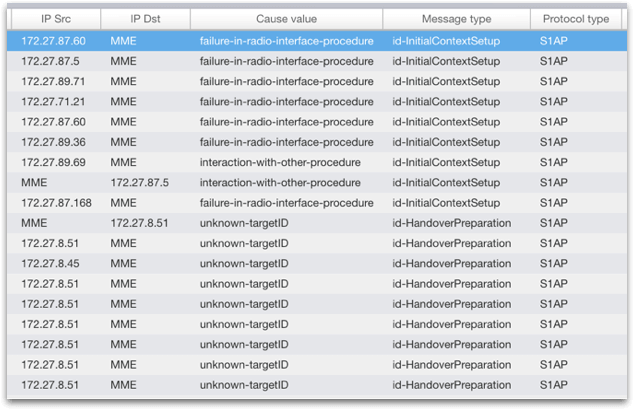Click the IP Dst column header
Viewport: 633px width, 410px height.
[x=144, y=19]
